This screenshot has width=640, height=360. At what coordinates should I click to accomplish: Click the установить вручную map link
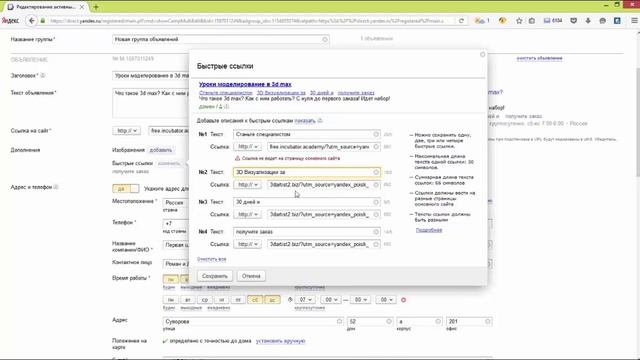(x=280, y=341)
